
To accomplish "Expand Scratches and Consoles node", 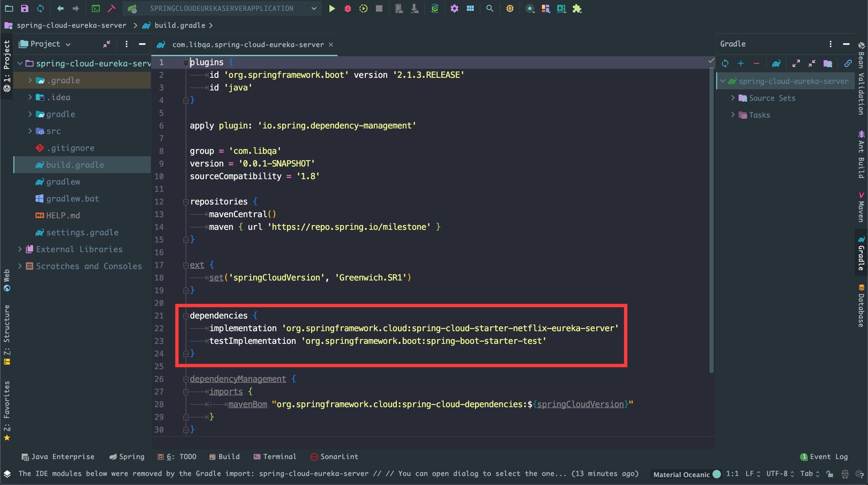I will click(20, 266).
